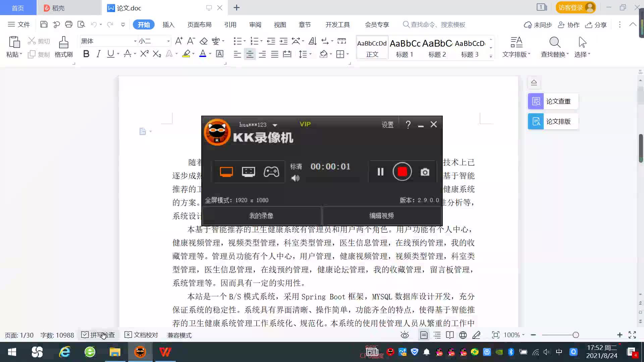Viewport: 644px width, 362px height.
Task: Open the 页面布局 ribbon tab
Action: 199,24
